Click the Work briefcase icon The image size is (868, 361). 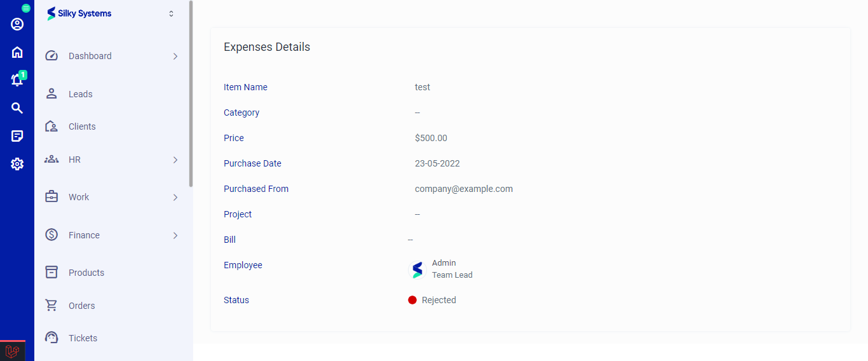coord(51,197)
